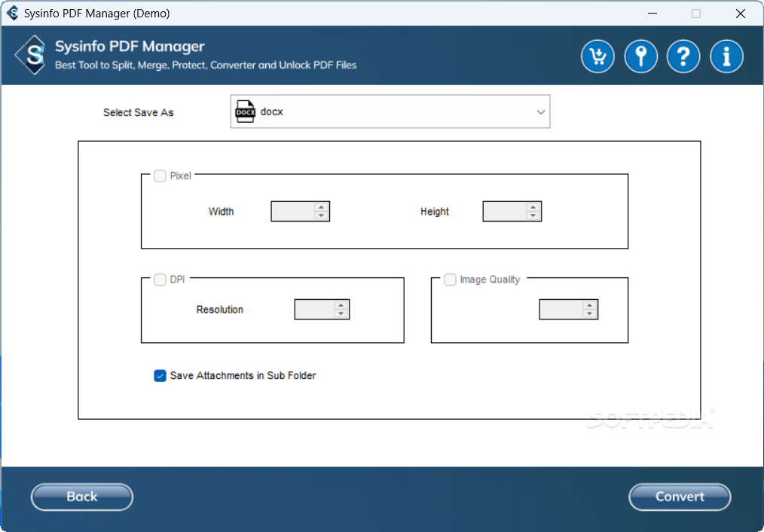Click the Convert button
764x532 pixels.
(680, 497)
